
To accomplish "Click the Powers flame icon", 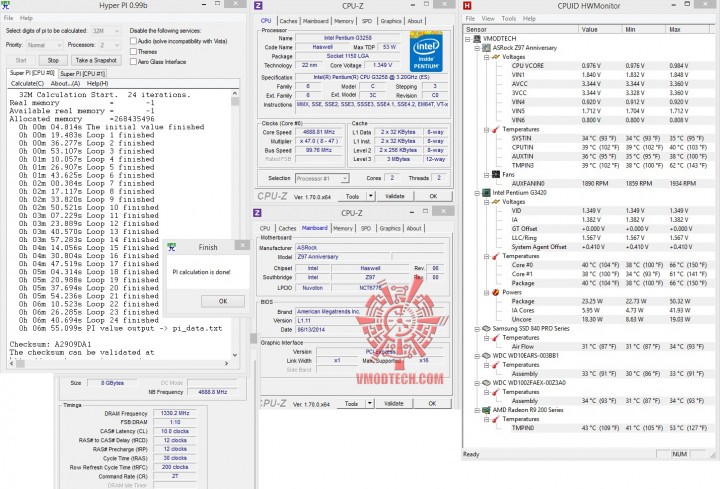I will point(496,292).
